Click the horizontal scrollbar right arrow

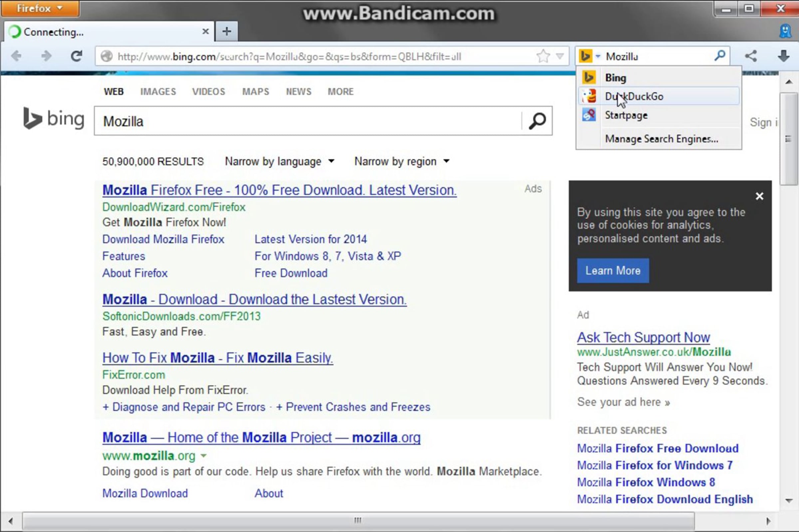769,521
